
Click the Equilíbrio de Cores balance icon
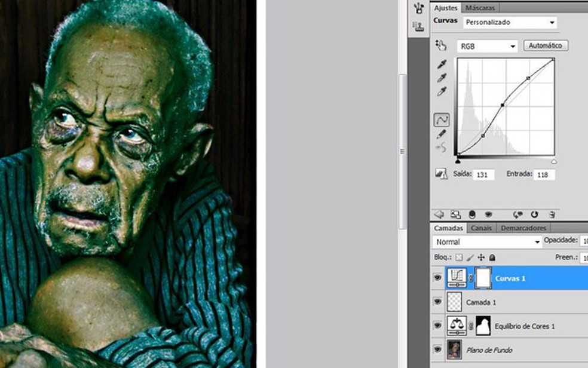(x=457, y=326)
